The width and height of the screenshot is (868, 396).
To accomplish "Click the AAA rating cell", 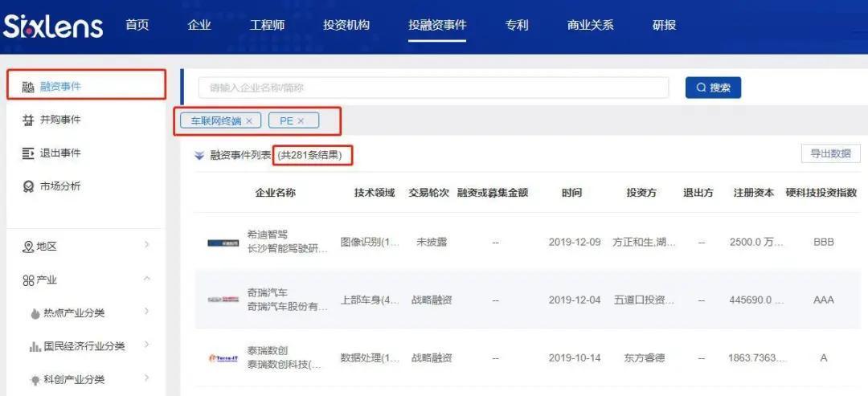I will coord(824,300).
